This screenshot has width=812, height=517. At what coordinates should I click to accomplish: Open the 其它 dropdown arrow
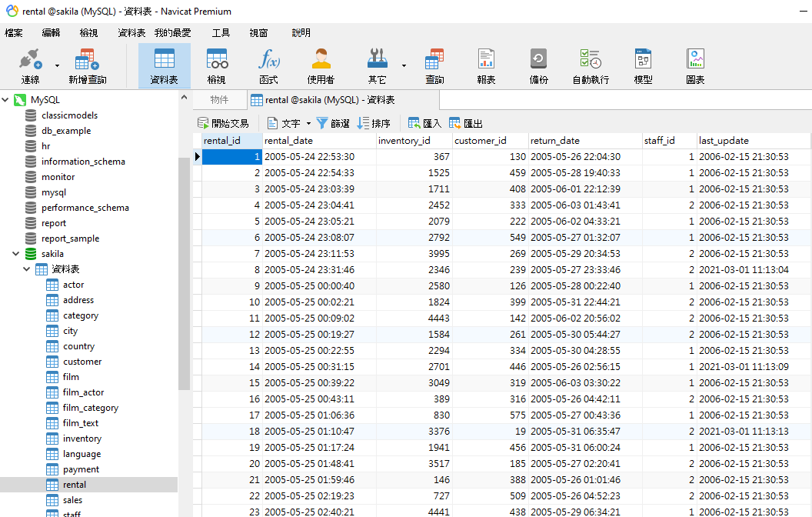[404, 65]
